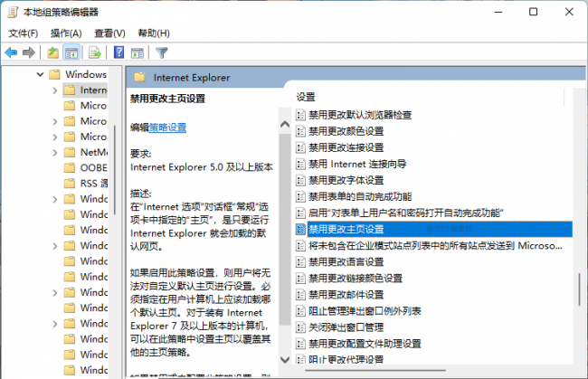This screenshot has width=588, height=379.
Task: Click policy icon beside 禁用更改语言设置
Action: point(300,261)
